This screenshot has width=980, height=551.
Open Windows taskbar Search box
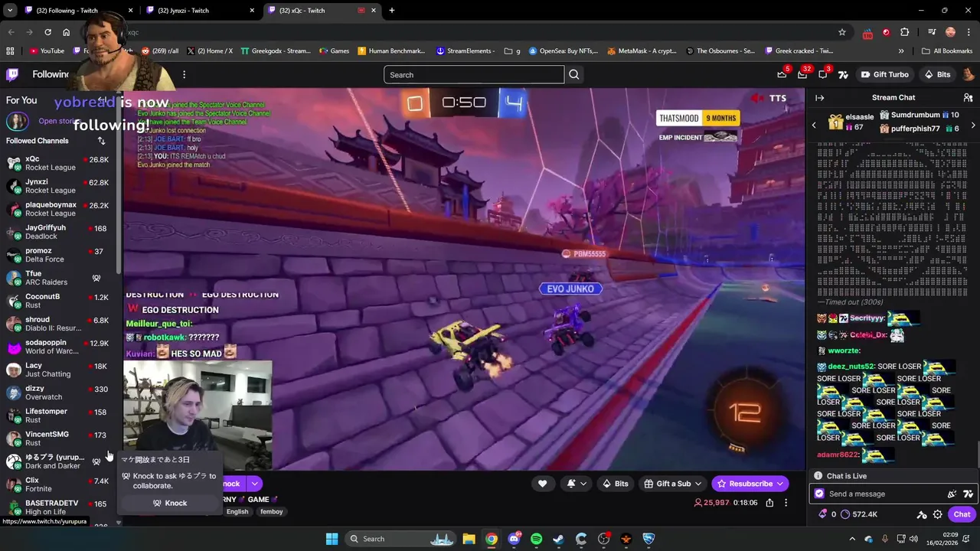(402, 539)
